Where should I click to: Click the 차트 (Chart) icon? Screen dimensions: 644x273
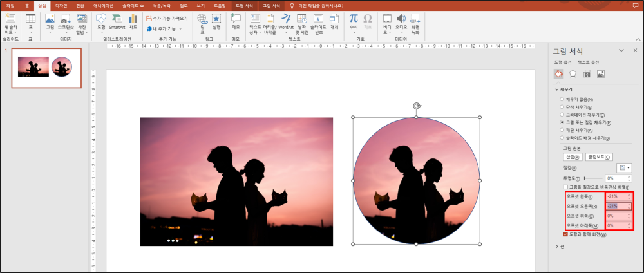[133, 19]
